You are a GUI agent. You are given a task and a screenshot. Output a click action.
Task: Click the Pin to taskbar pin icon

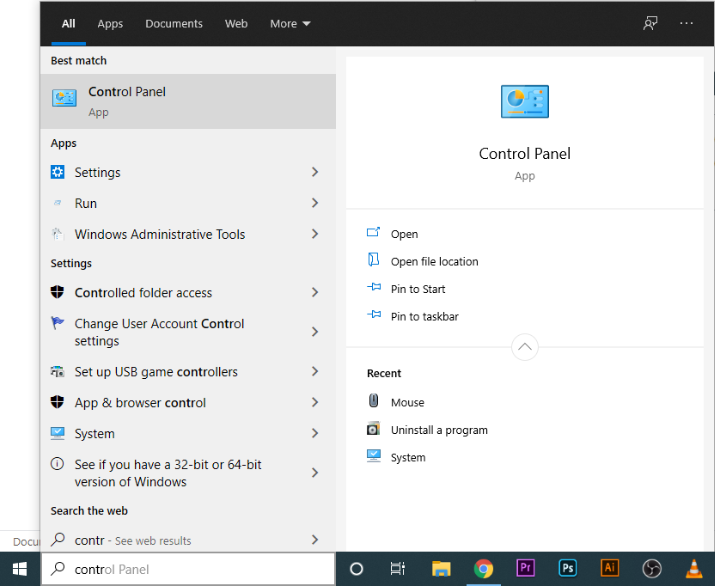point(374,315)
